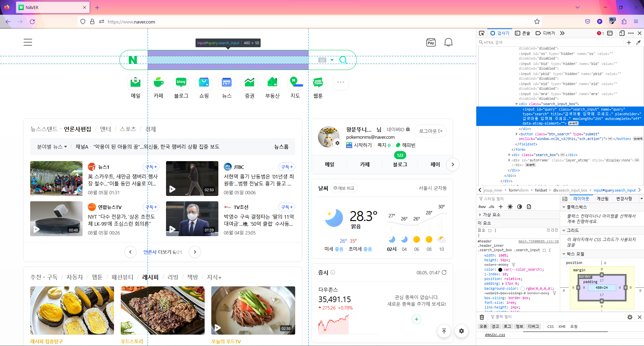Toggle the 로그 (Logs) console filter
Screen dimensions: 644x346
coord(507,327)
